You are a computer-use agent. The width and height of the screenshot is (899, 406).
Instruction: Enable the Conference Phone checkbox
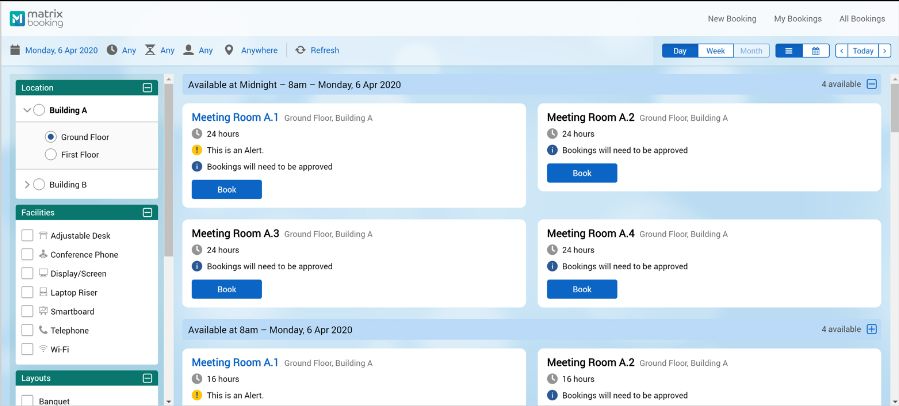[x=28, y=255]
